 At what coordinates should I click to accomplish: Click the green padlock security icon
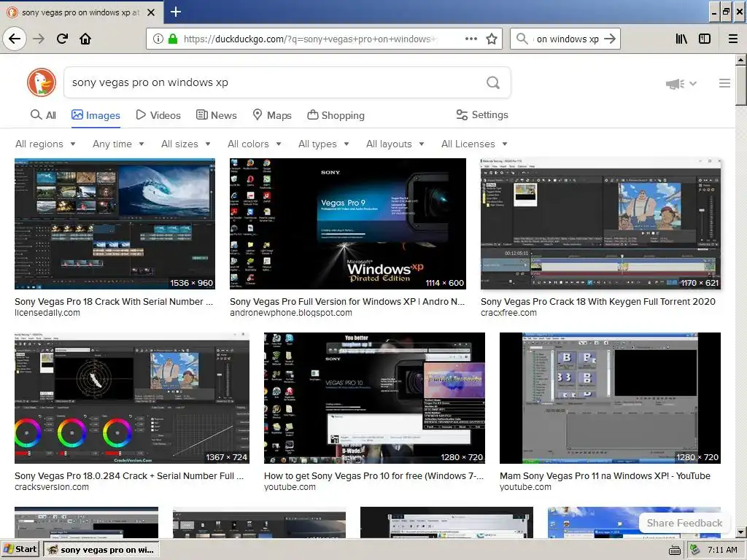coord(173,39)
